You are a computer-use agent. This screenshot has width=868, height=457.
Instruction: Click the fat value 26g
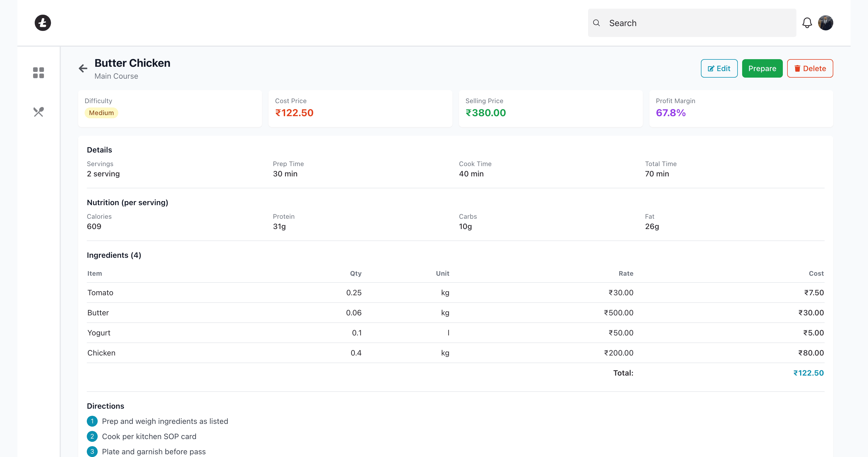(652, 227)
